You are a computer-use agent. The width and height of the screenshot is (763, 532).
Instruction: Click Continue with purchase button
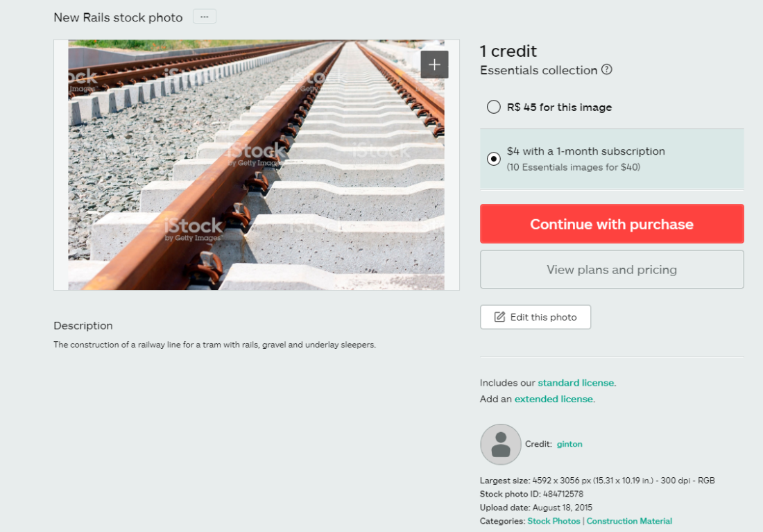tap(612, 224)
